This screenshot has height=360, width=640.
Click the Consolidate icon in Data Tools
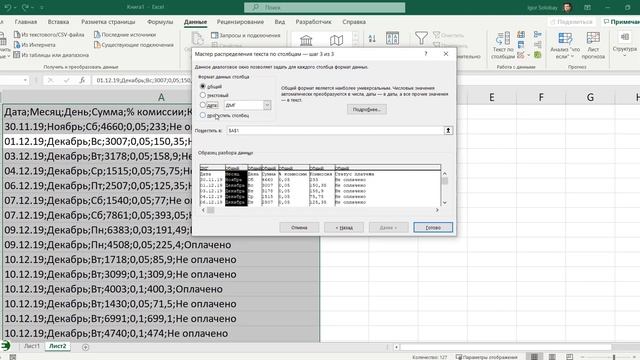538,35
